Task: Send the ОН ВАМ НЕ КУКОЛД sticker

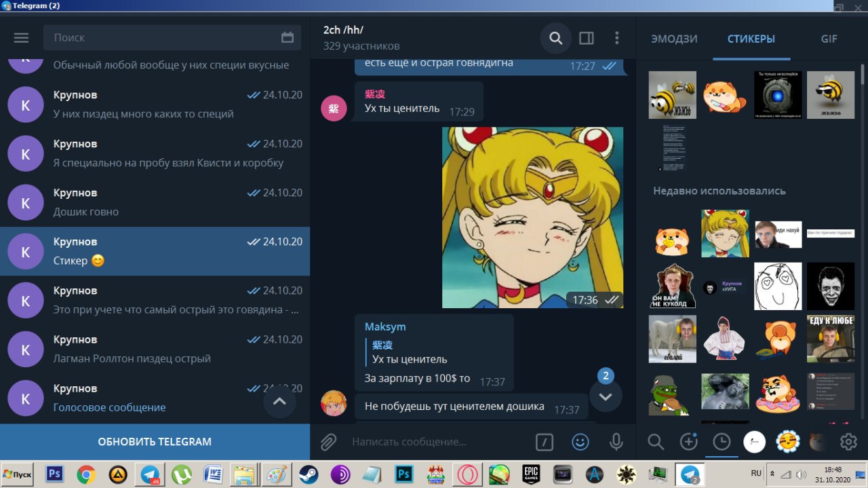Action: pyautogui.click(x=672, y=286)
